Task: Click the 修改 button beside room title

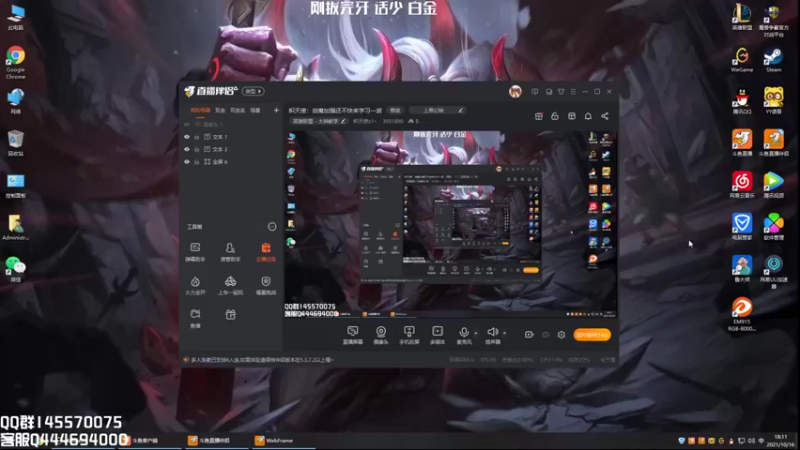Action: click(x=395, y=110)
